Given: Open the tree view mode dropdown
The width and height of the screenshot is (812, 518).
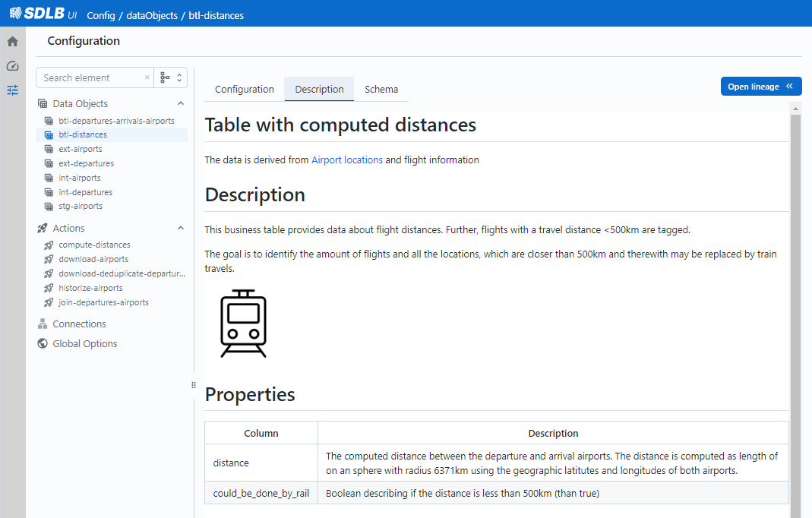Looking at the screenshot, I should tap(172, 77).
